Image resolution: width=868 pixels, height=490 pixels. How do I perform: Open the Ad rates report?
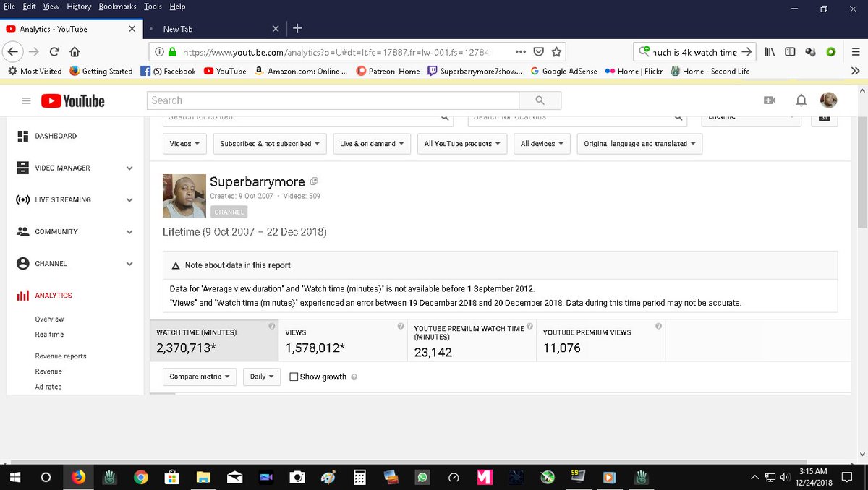click(48, 387)
